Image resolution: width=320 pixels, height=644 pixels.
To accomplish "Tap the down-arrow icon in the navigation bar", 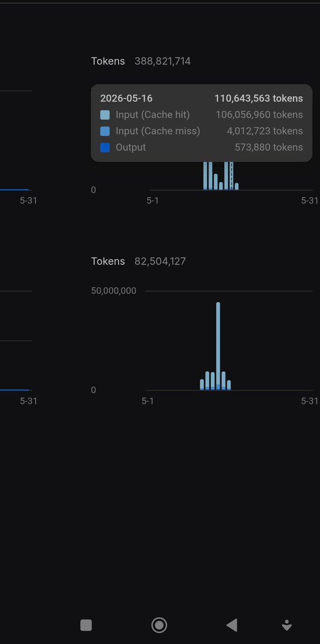I will (x=287, y=625).
